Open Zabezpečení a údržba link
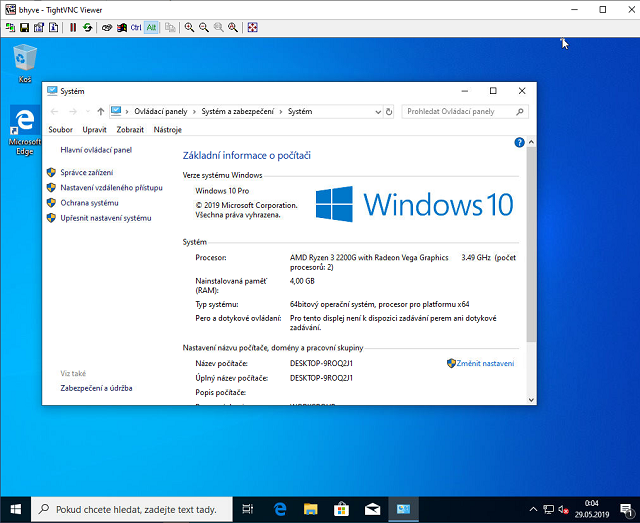This screenshot has height=523, width=640. click(x=96, y=388)
